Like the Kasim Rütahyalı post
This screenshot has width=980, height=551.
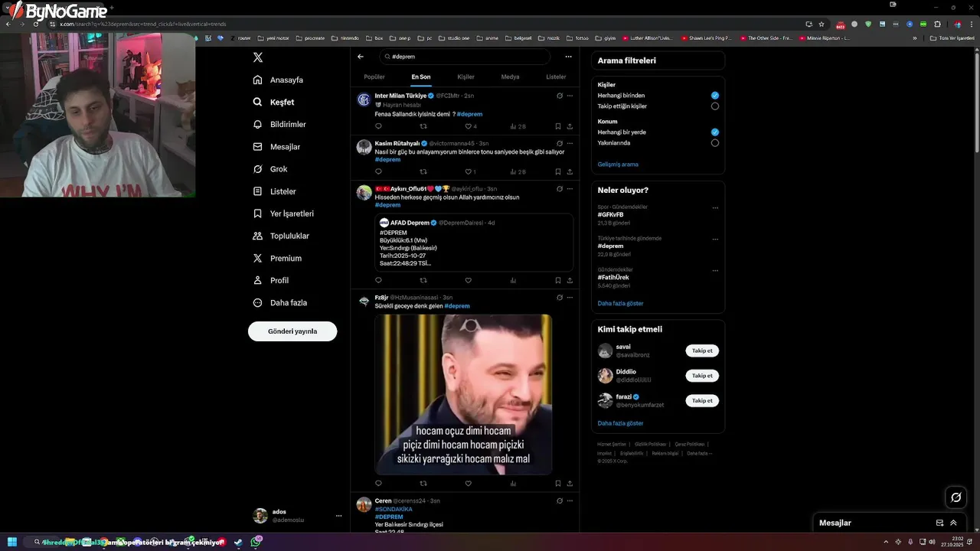(x=470, y=172)
